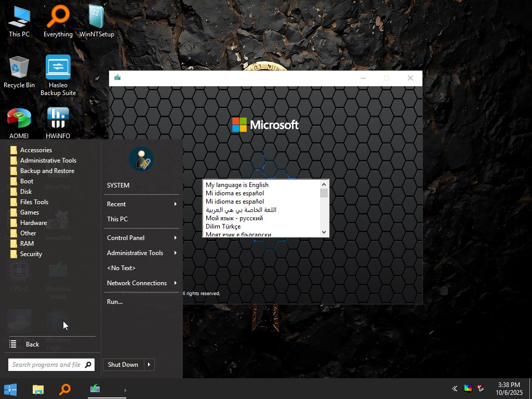Click the color profile tray icon

[467, 388]
